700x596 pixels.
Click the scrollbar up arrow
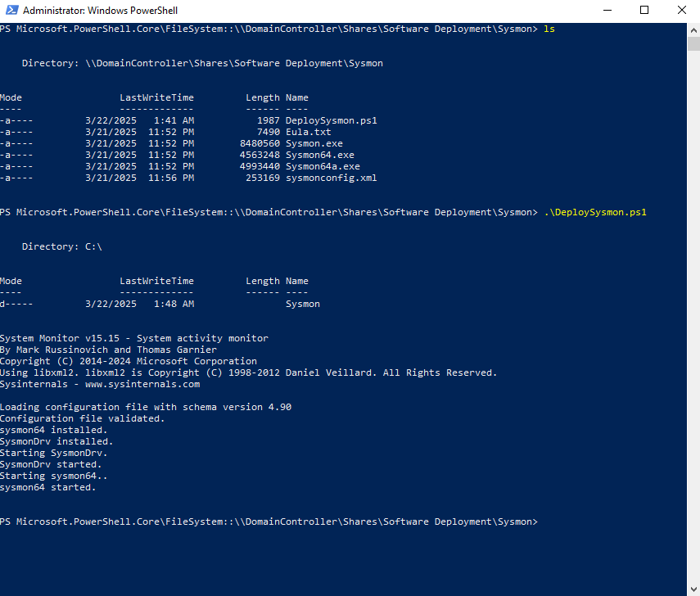(693, 29)
